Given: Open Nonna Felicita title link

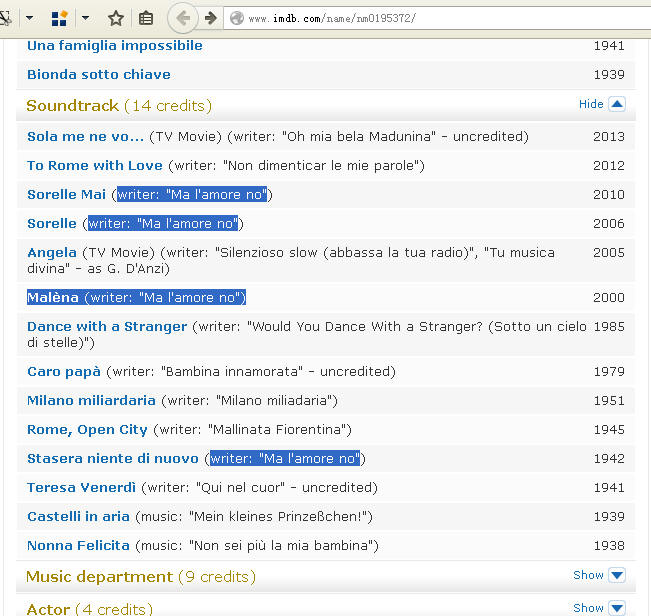Looking at the screenshot, I should coord(78,545).
